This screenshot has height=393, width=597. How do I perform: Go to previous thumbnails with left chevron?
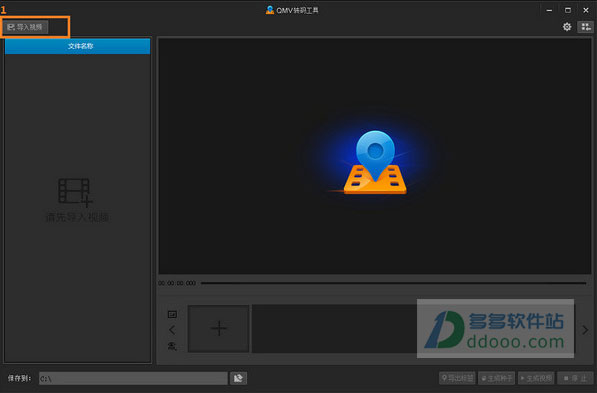tap(172, 330)
